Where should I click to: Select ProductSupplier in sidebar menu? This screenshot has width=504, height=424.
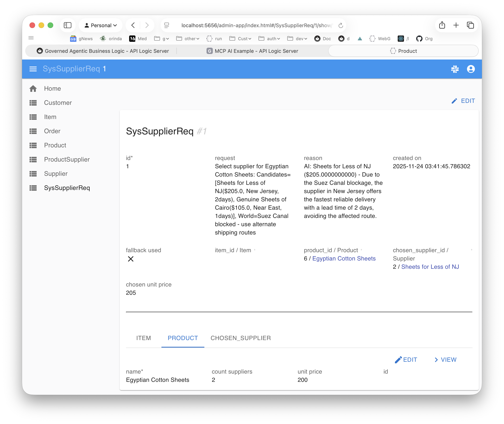coord(67,159)
